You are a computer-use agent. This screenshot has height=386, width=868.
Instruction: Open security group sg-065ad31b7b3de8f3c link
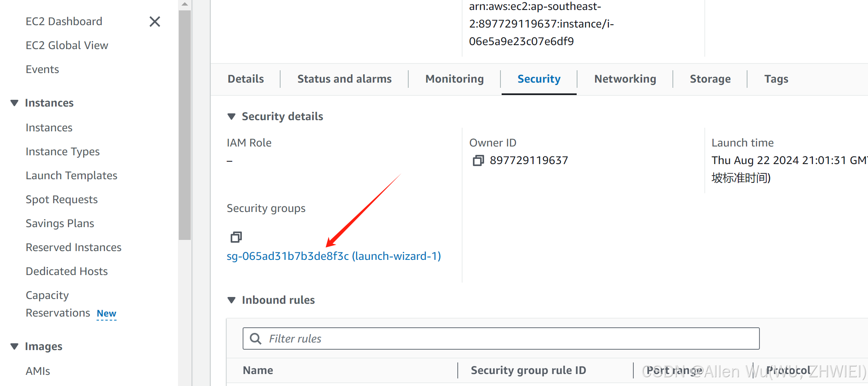[x=334, y=256]
